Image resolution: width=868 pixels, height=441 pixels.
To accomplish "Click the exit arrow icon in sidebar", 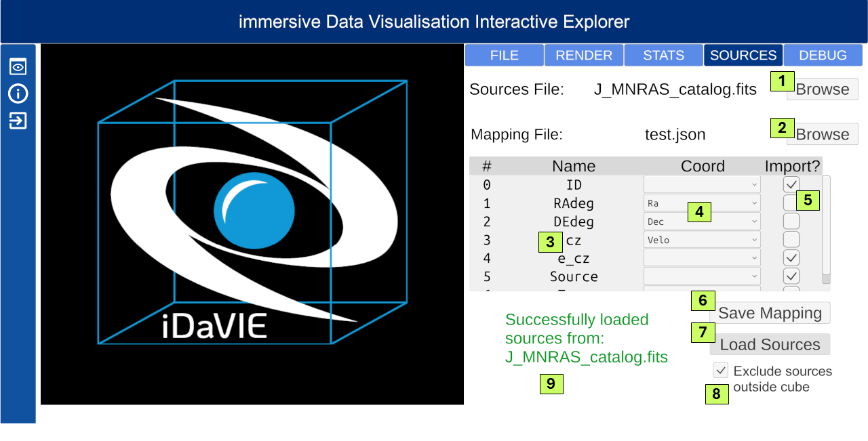I will tap(18, 121).
